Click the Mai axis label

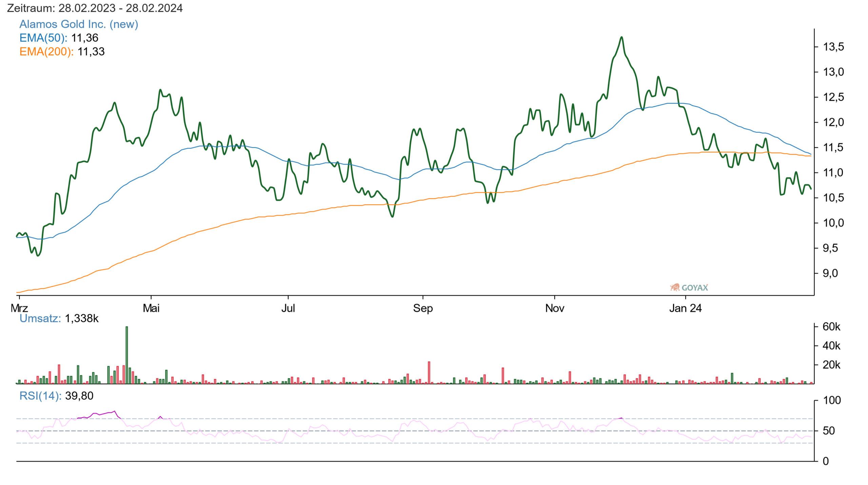tap(151, 308)
